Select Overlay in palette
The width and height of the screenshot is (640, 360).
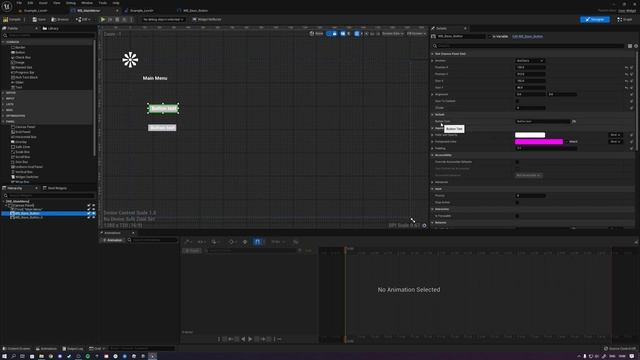click(20, 142)
